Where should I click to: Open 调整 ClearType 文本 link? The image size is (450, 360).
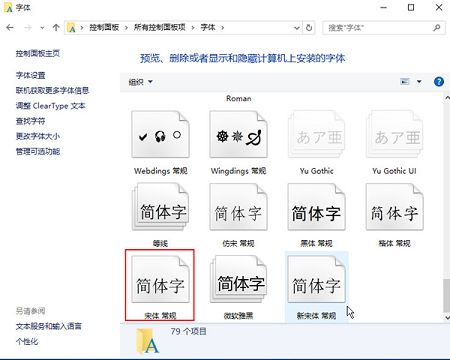coord(51,106)
